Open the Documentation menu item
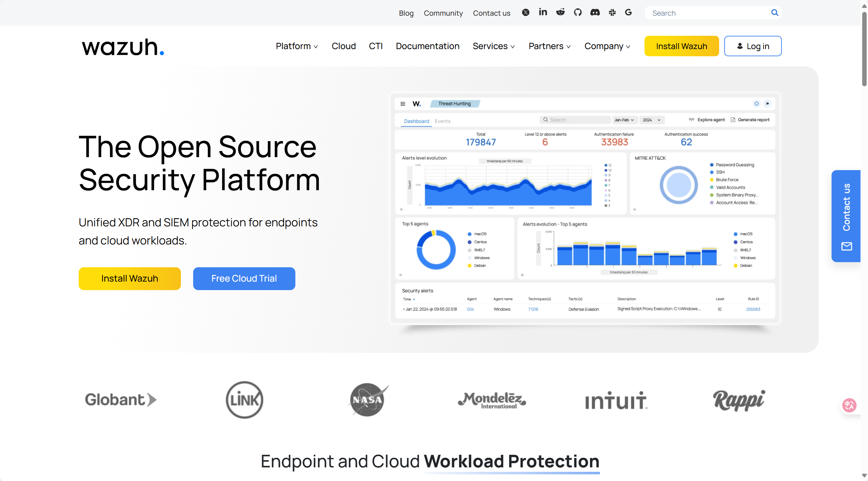This screenshot has width=868, height=481. click(x=428, y=46)
